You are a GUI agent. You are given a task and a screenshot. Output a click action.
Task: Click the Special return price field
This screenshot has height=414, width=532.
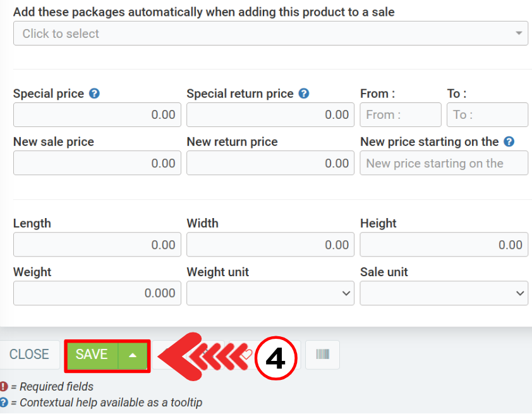pos(270,115)
